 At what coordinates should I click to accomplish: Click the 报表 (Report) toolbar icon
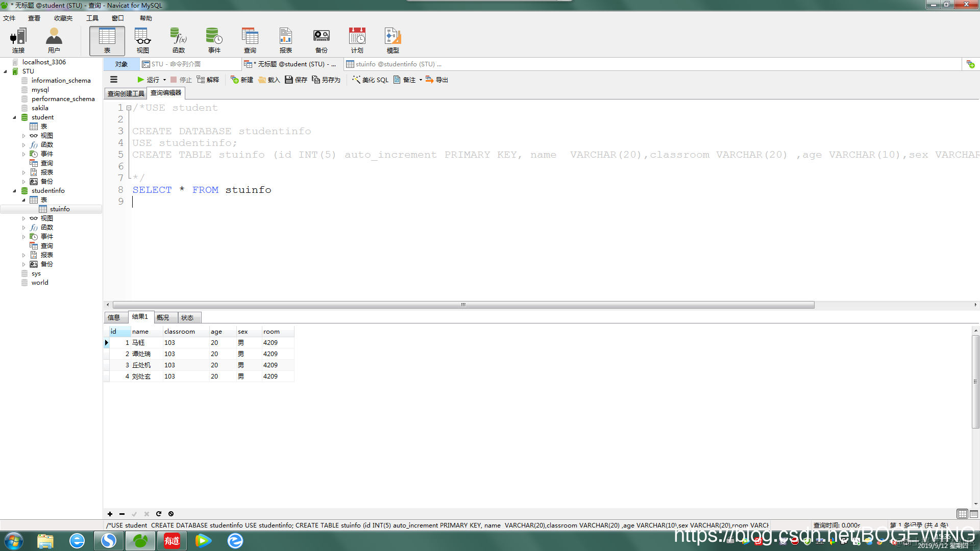tap(285, 40)
